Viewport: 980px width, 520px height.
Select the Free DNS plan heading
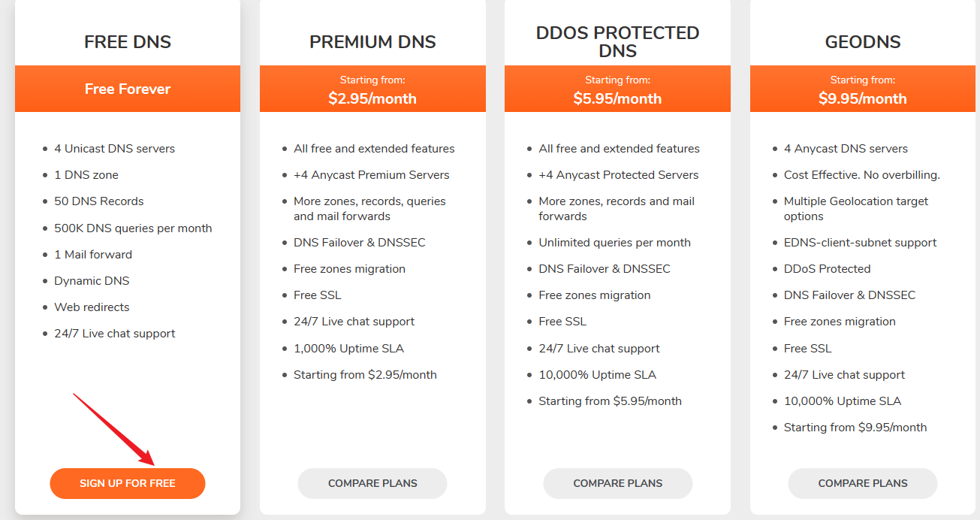(128, 42)
